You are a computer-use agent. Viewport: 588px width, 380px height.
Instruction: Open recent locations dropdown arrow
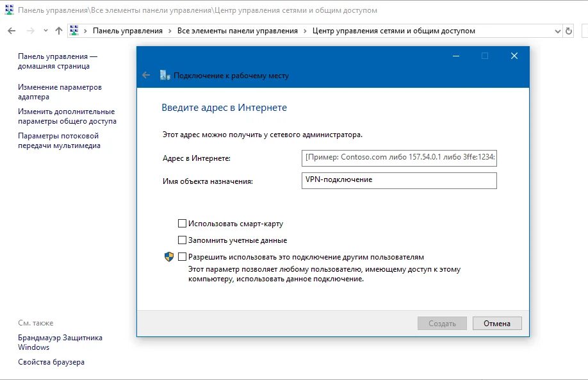[45, 31]
